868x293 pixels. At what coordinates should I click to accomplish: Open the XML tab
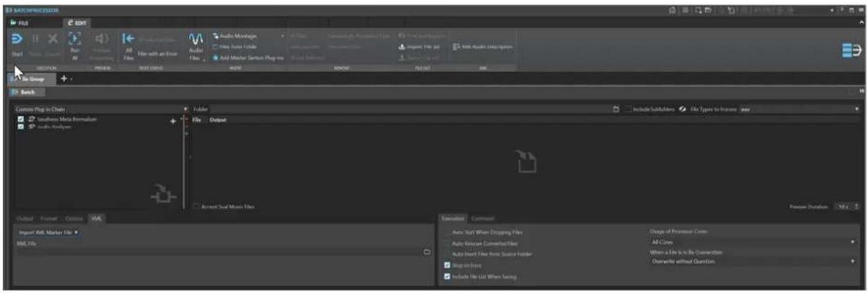(x=95, y=218)
